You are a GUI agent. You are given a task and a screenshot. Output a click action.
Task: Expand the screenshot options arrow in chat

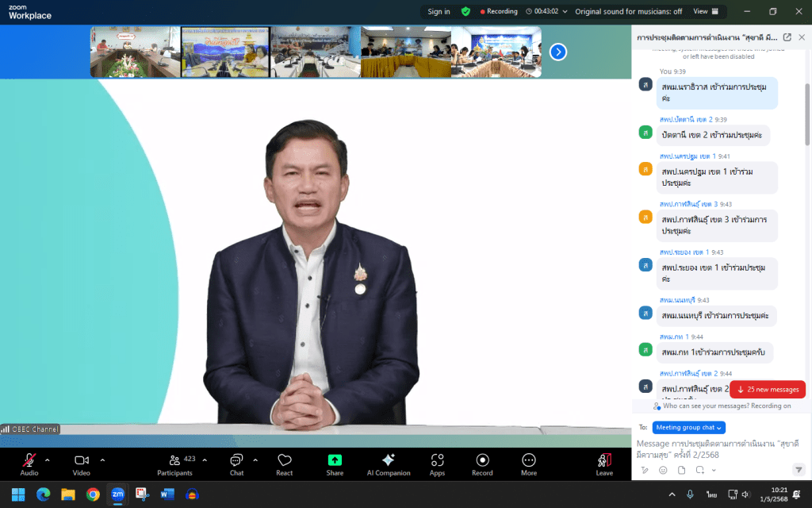714,470
